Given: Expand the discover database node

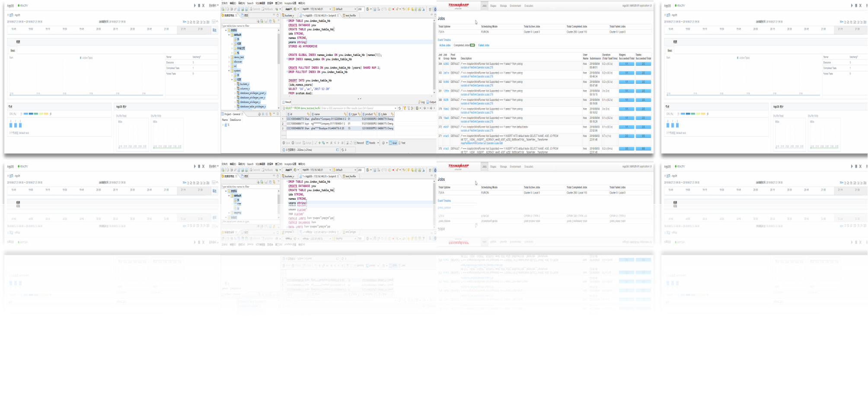Looking at the screenshot, I should (x=229, y=62).
